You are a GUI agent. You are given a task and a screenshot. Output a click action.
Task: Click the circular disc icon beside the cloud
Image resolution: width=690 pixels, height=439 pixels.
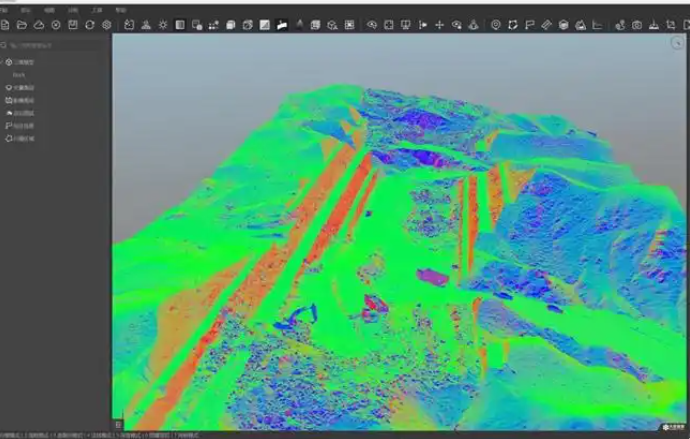click(x=56, y=25)
